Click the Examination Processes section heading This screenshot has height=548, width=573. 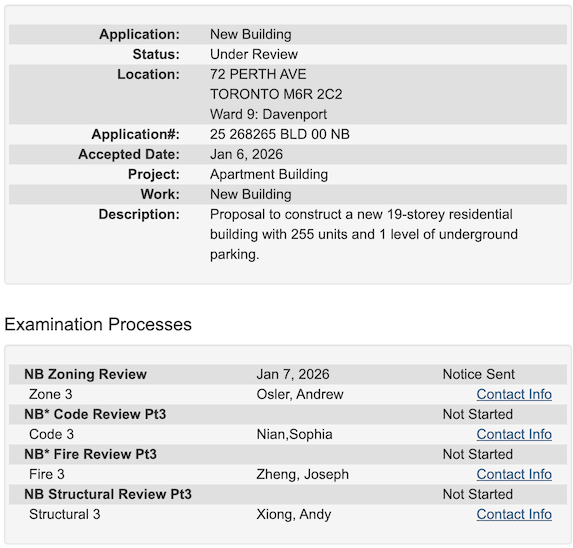tap(98, 324)
